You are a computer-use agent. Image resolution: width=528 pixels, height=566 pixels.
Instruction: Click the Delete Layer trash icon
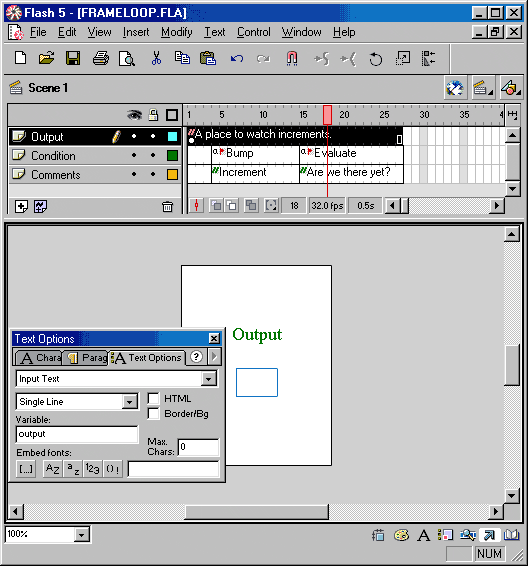pyautogui.click(x=167, y=207)
